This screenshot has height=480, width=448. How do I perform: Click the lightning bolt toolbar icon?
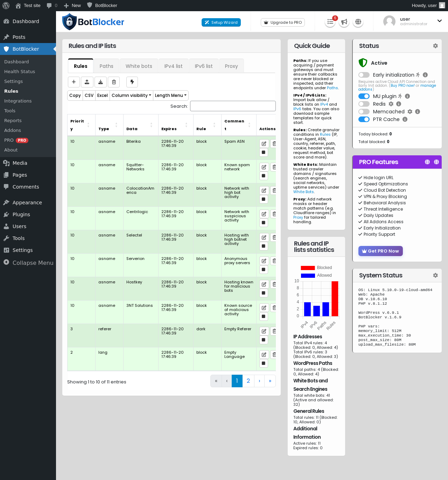tap(132, 82)
